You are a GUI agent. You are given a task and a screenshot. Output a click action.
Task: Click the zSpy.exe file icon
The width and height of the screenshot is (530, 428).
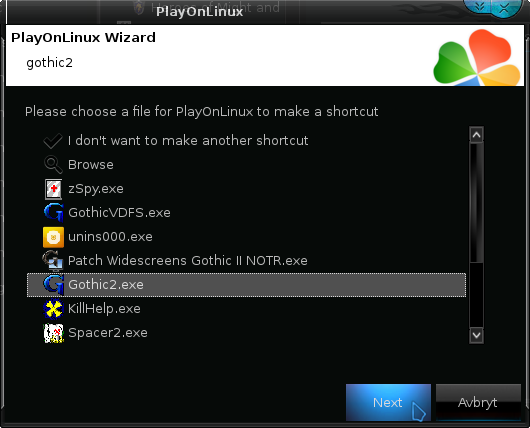53,189
